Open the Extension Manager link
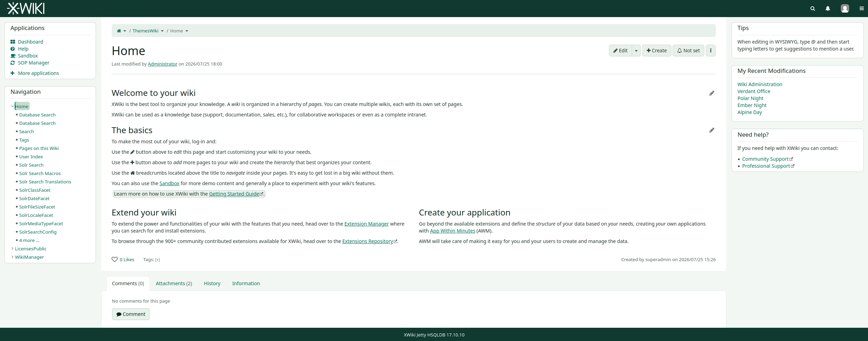 pyautogui.click(x=366, y=224)
